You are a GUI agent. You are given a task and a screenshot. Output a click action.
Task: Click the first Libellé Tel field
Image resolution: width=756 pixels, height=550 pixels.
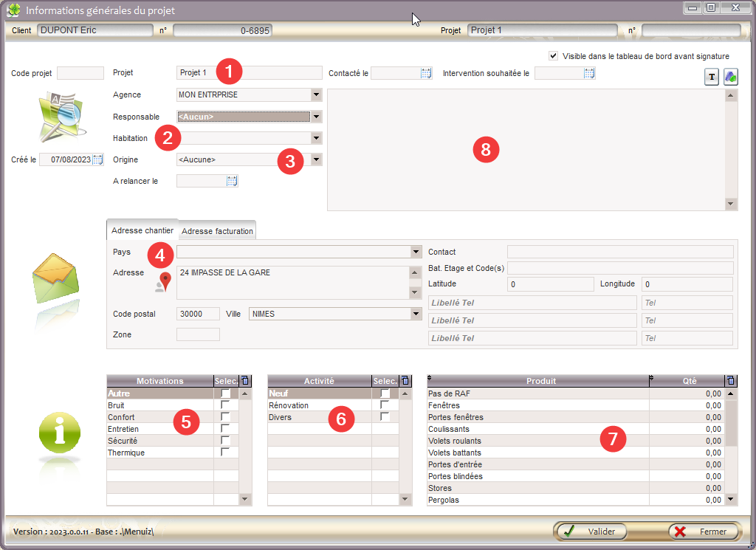tap(532, 303)
